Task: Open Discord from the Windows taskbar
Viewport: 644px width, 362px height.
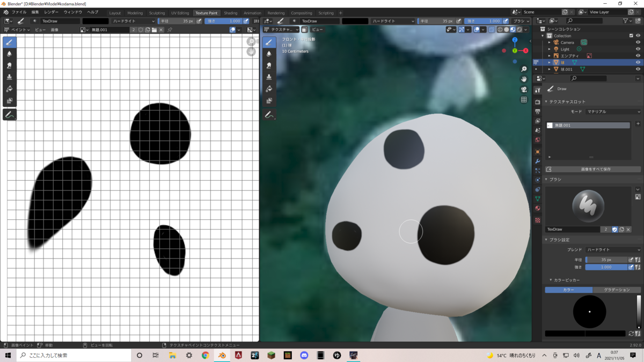Action: (x=304, y=356)
